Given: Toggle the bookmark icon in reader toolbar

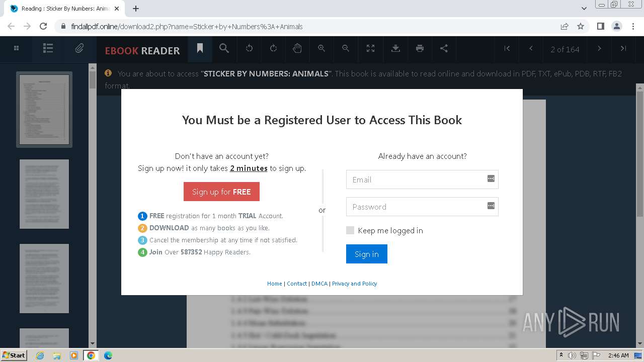Looking at the screenshot, I should tap(200, 48).
